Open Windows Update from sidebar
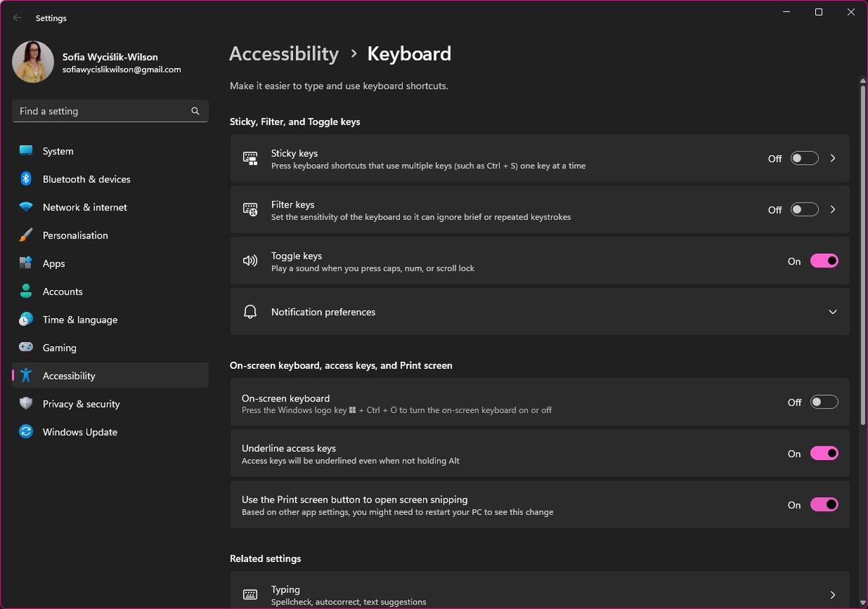The height and width of the screenshot is (609, 868). (80, 432)
